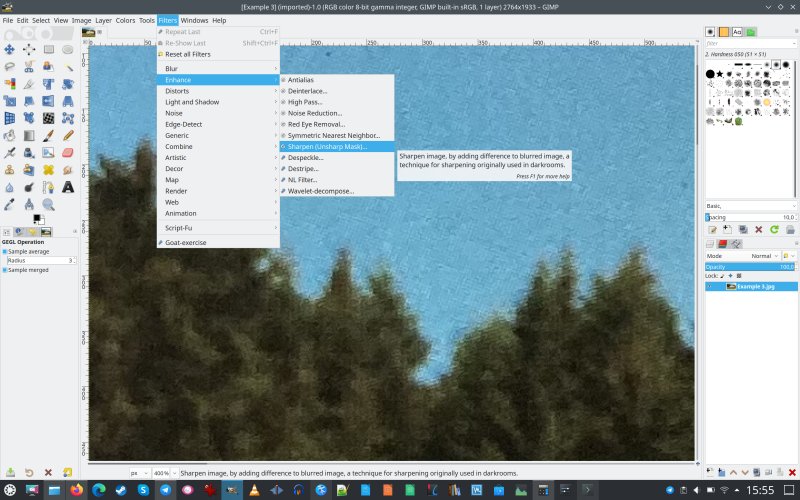This screenshot has width=800, height=500.
Task: Select the Free Select lasso tool
Action: [x=9, y=66]
